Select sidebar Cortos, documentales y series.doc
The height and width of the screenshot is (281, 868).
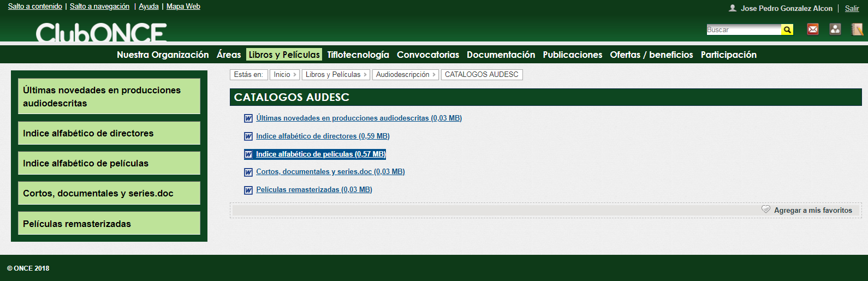109,193
